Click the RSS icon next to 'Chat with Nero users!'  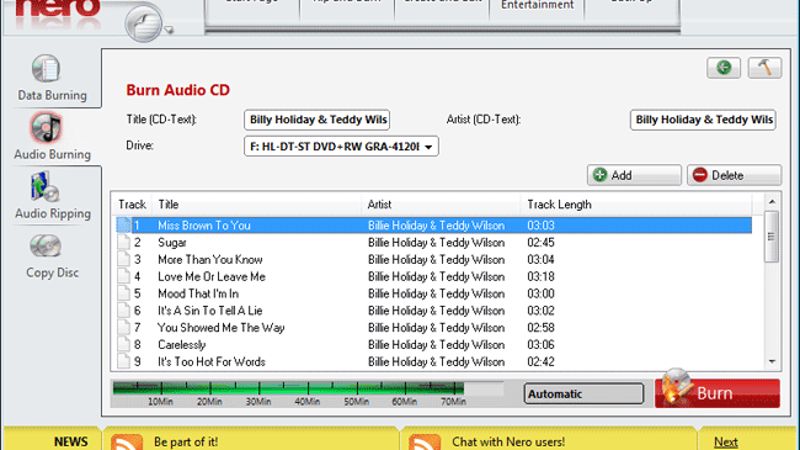[424, 442]
